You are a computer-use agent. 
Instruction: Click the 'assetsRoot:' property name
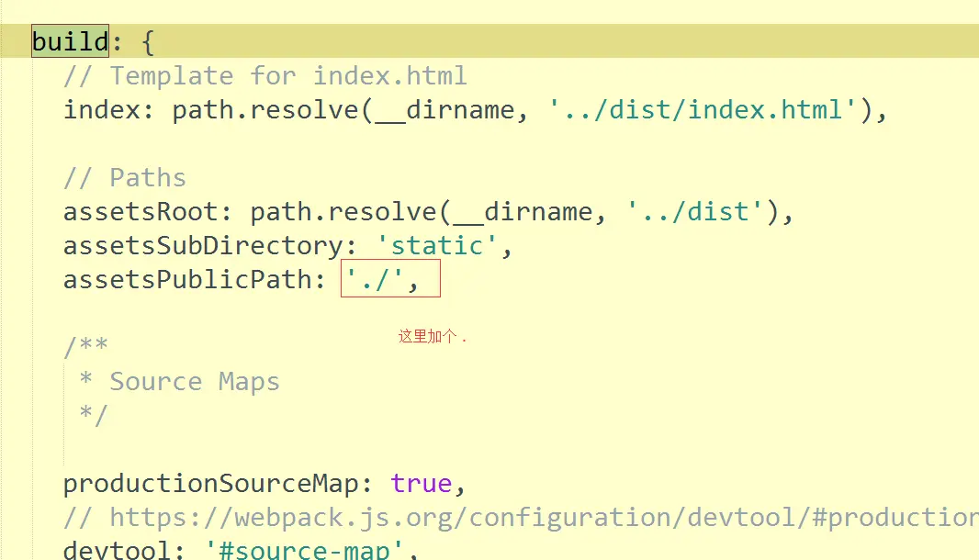[147, 212]
